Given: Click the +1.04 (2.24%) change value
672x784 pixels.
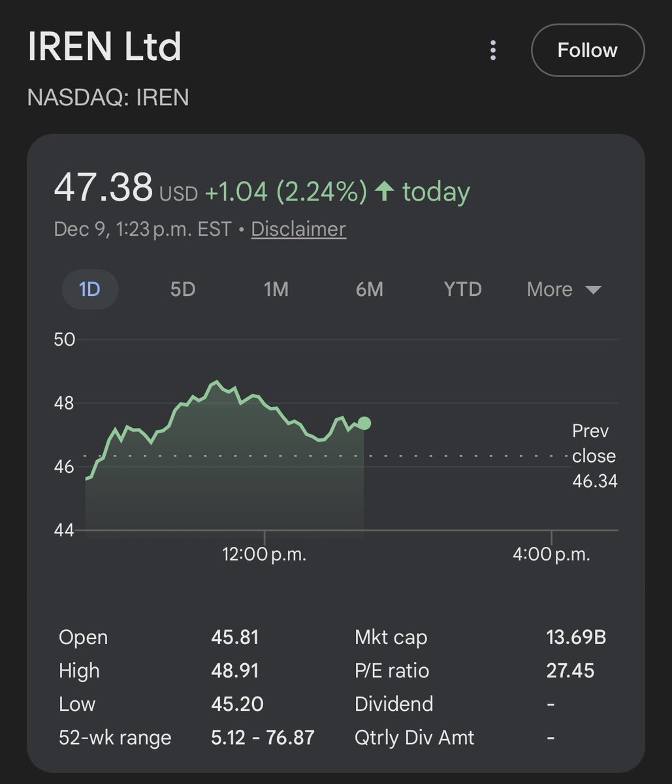Looking at the screenshot, I should [286, 191].
